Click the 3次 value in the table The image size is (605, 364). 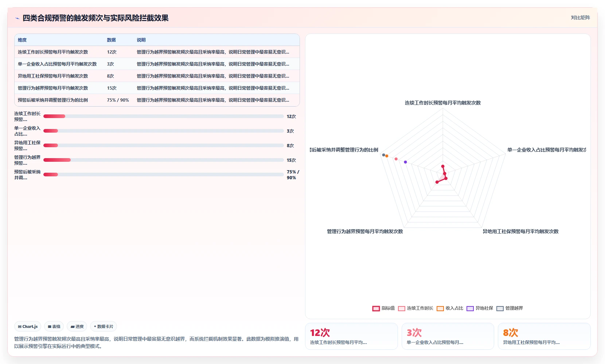point(110,64)
